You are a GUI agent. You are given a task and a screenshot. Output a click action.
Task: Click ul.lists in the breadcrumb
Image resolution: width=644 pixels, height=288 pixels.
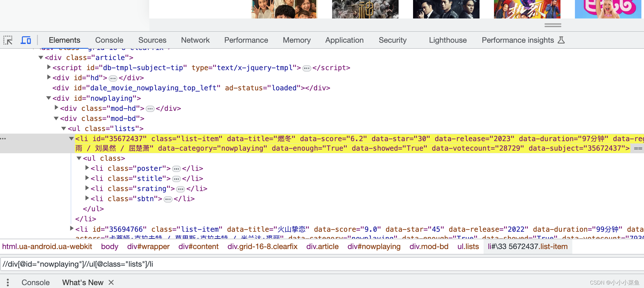click(x=468, y=246)
